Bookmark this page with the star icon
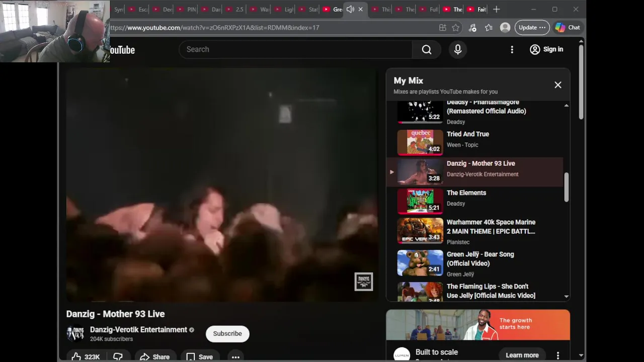This screenshot has height=362, width=644. tap(456, 28)
